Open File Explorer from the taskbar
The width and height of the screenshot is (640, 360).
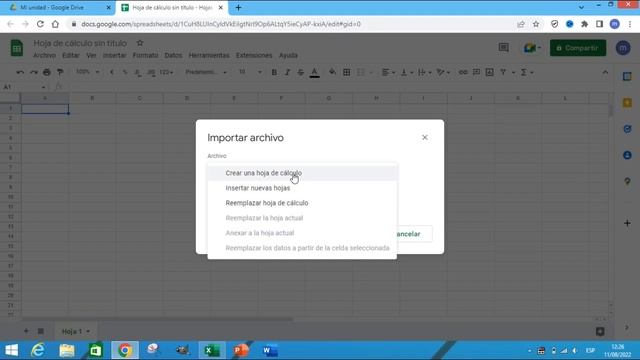click(x=67, y=350)
